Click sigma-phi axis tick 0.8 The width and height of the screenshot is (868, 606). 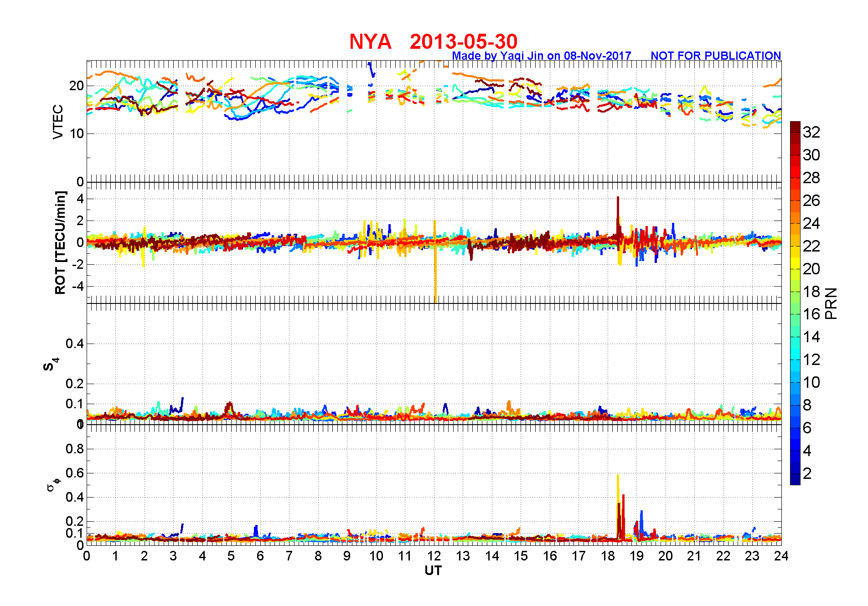(x=75, y=449)
